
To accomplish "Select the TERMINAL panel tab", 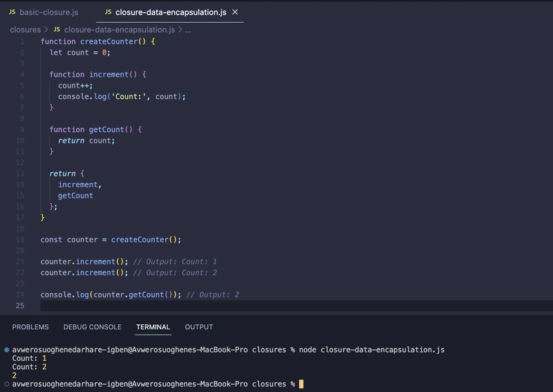I will 153,327.
